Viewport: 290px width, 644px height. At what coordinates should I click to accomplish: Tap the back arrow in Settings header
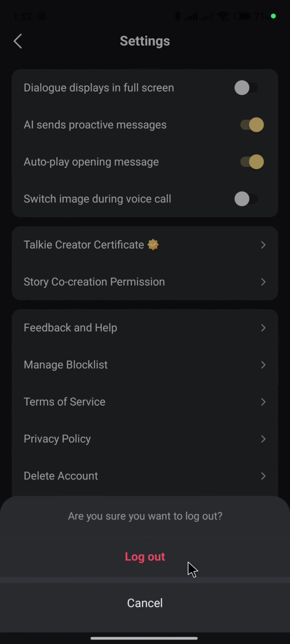pyautogui.click(x=18, y=41)
